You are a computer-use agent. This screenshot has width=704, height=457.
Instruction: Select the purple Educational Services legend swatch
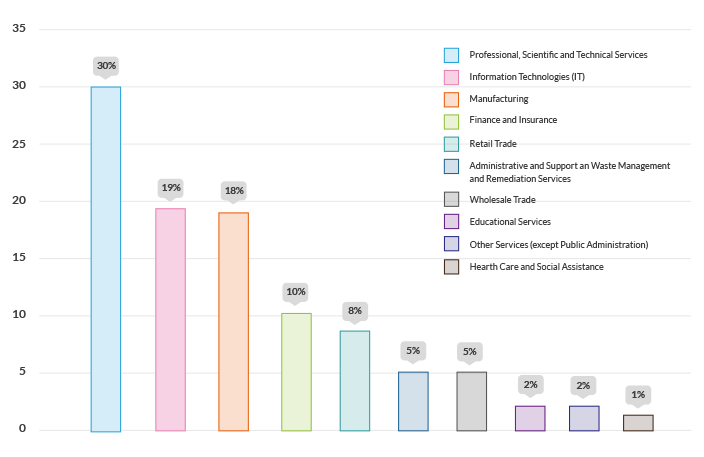point(451,221)
